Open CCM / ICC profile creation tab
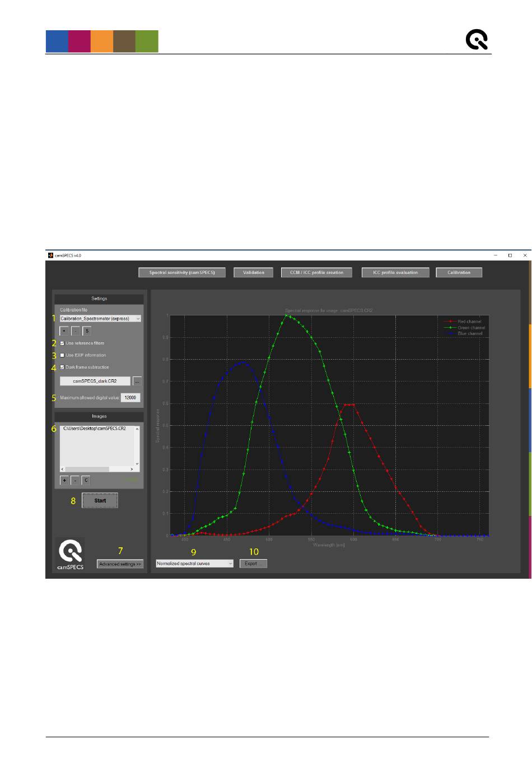 [x=317, y=273]
